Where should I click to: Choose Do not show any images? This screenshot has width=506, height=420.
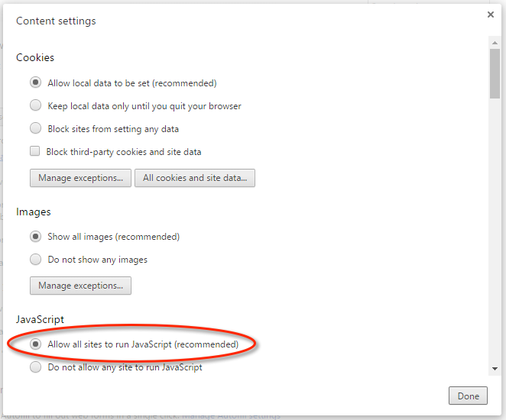(36, 260)
